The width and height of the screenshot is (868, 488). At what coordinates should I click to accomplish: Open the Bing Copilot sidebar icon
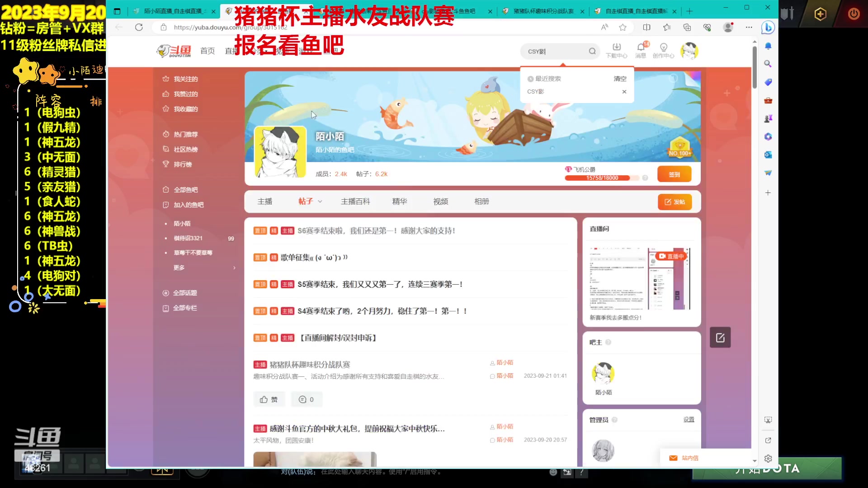tap(768, 28)
